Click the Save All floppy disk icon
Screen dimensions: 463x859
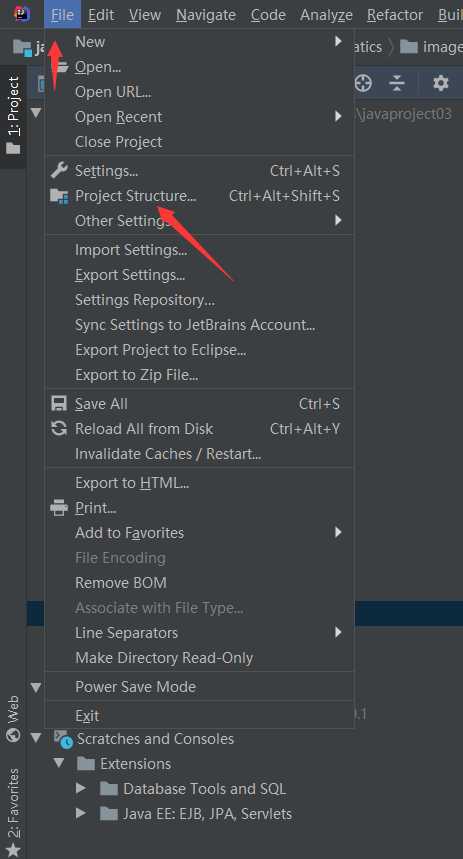pyautogui.click(x=59, y=404)
